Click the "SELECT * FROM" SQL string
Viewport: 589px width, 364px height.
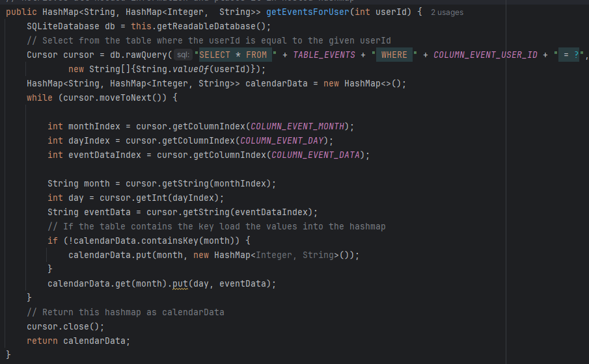point(236,55)
